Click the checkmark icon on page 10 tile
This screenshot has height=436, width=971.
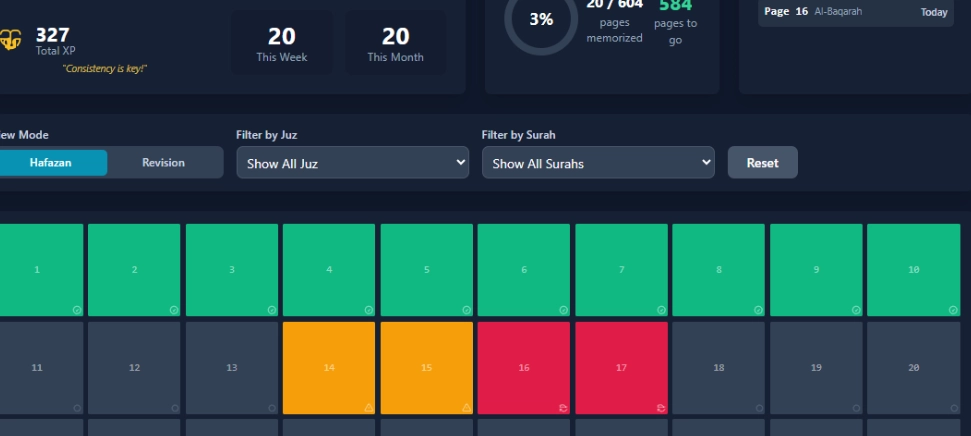[954, 310]
